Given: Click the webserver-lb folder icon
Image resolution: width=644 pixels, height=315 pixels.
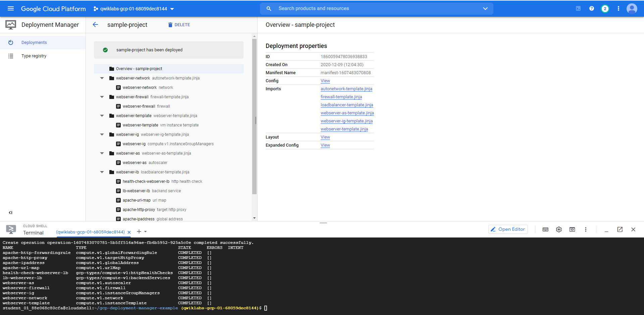Looking at the screenshot, I should click(112, 172).
